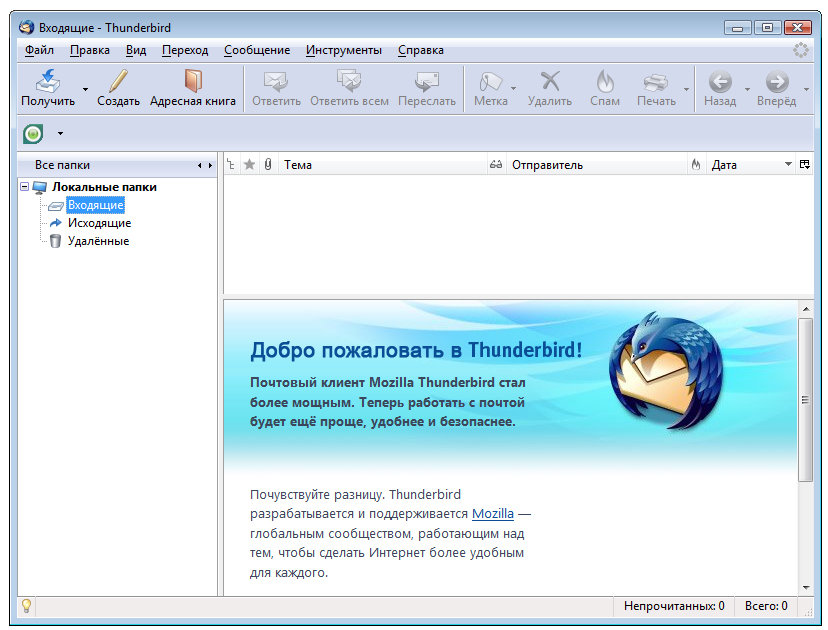Switch folder view with the right arrow

(x=210, y=165)
